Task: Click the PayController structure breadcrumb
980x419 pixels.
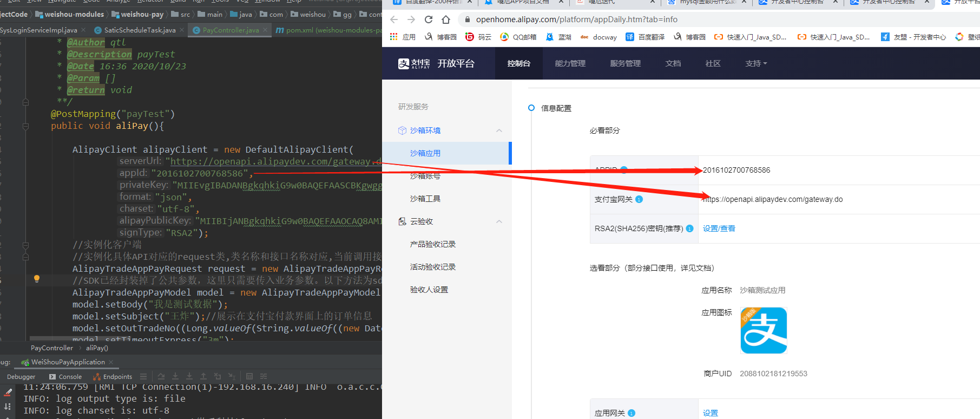Action: (x=52, y=348)
